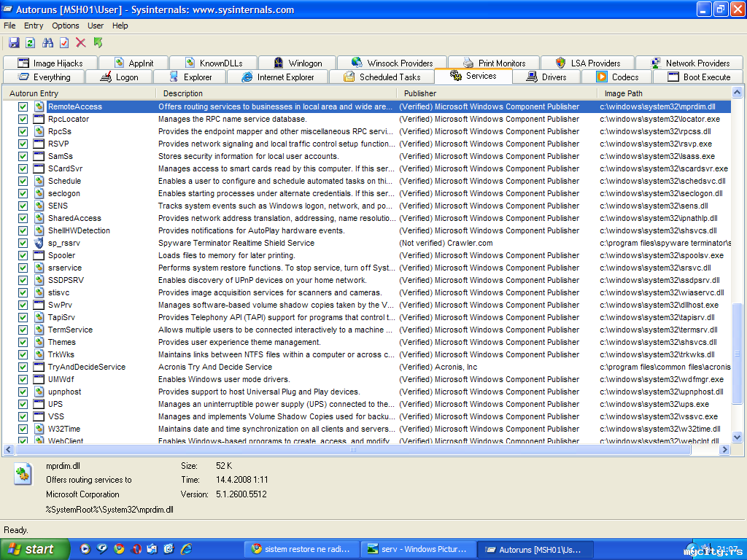The width and height of the screenshot is (747, 560).
Task: Toggle the W32Time checkbox
Action: pyautogui.click(x=23, y=429)
